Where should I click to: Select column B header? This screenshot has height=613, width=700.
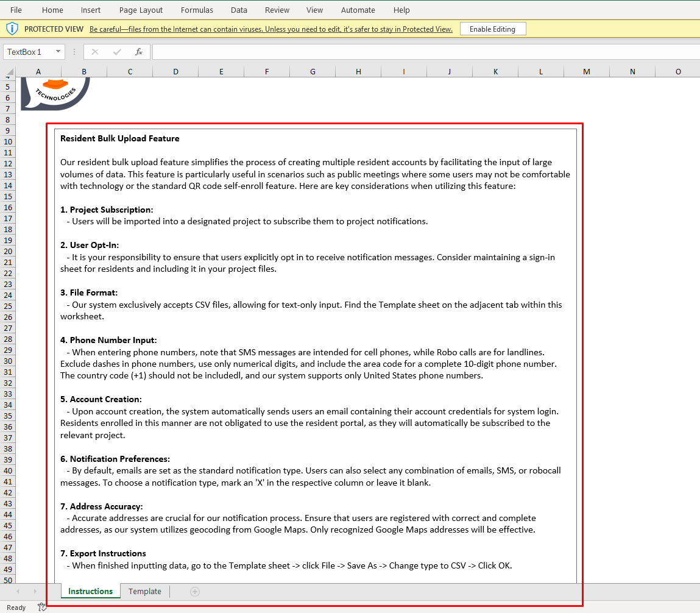pos(84,71)
